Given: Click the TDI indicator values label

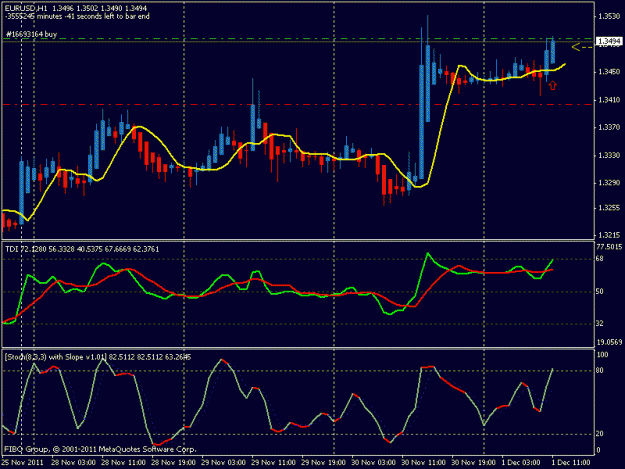Looking at the screenshot, I should 82,249.
